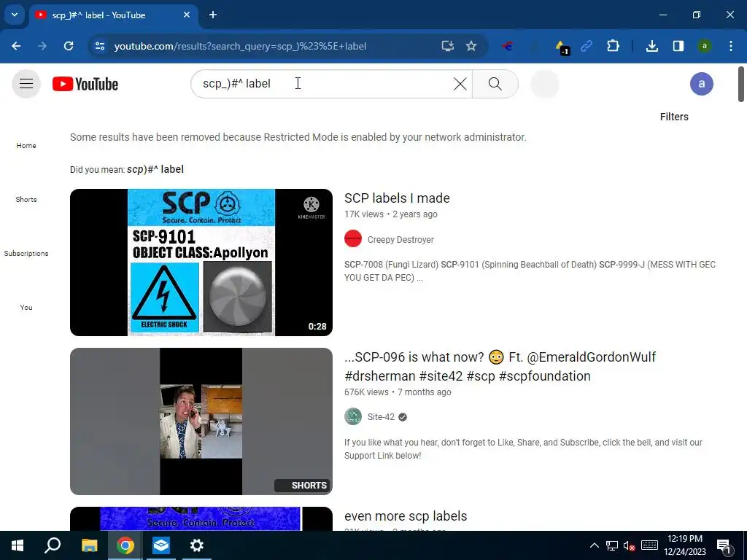Expand the tab search dropdown arrow
The image size is (747, 560).
tap(15, 15)
